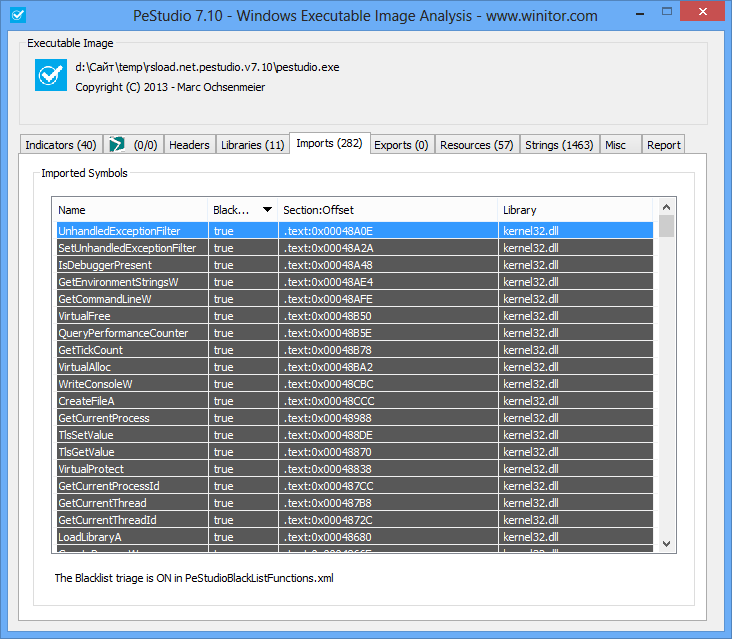Screen dimensions: 732x639
Task: Open the Resources (57) tab
Action: click(x=477, y=145)
